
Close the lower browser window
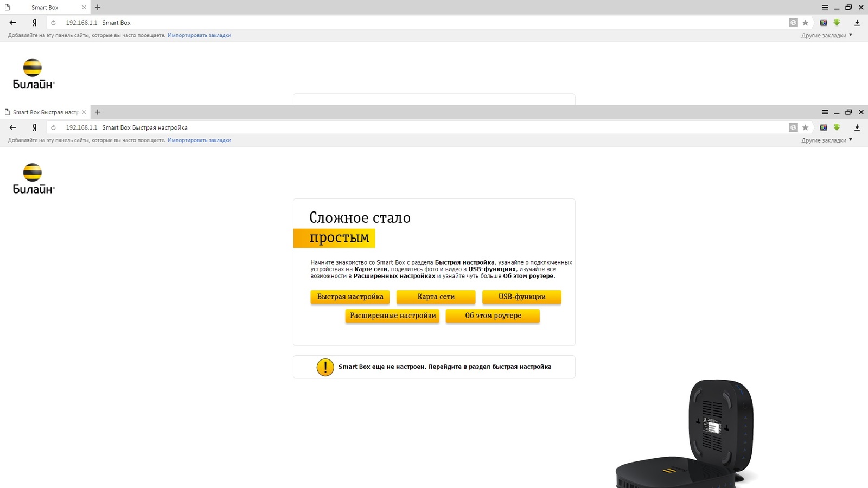point(861,112)
